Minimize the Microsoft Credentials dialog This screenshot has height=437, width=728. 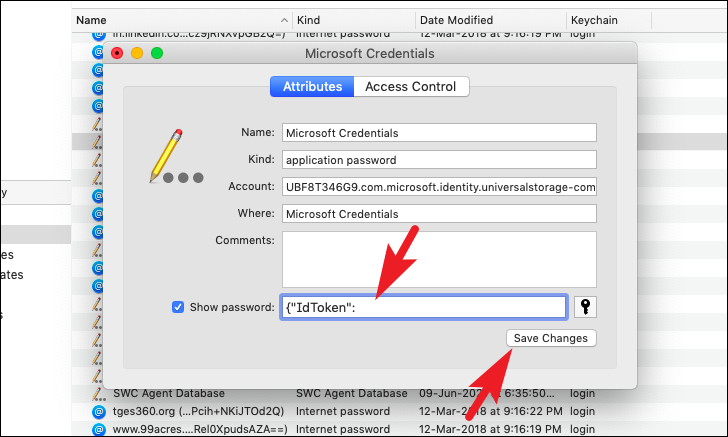pyautogui.click(x=137, y=53)
